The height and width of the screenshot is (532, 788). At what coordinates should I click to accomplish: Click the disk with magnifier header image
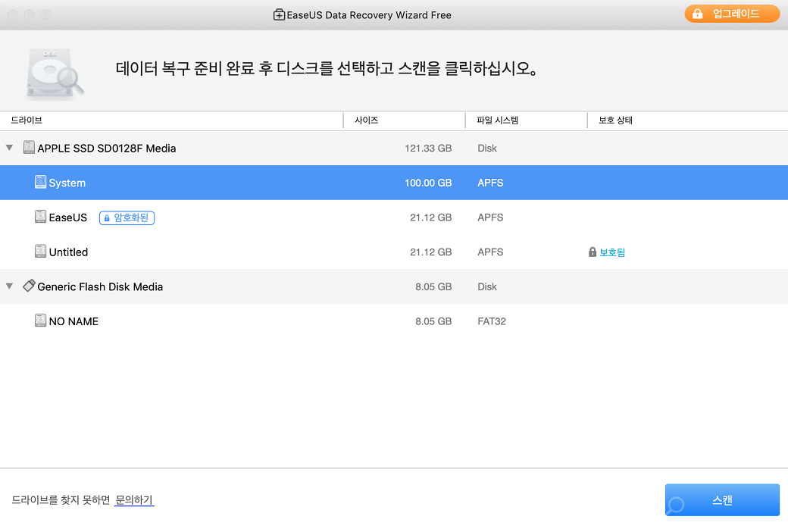pyautogui.click(x=55, y=73)
